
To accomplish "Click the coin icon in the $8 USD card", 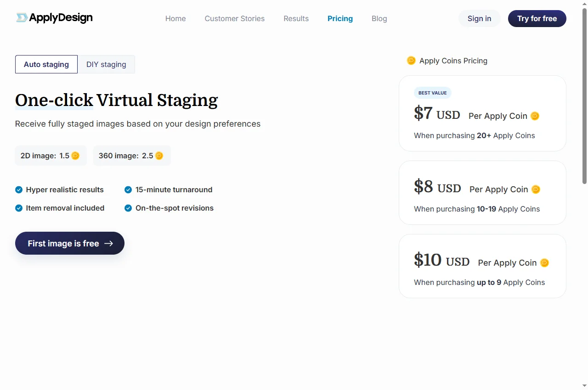I will click(x=536, y=189).
